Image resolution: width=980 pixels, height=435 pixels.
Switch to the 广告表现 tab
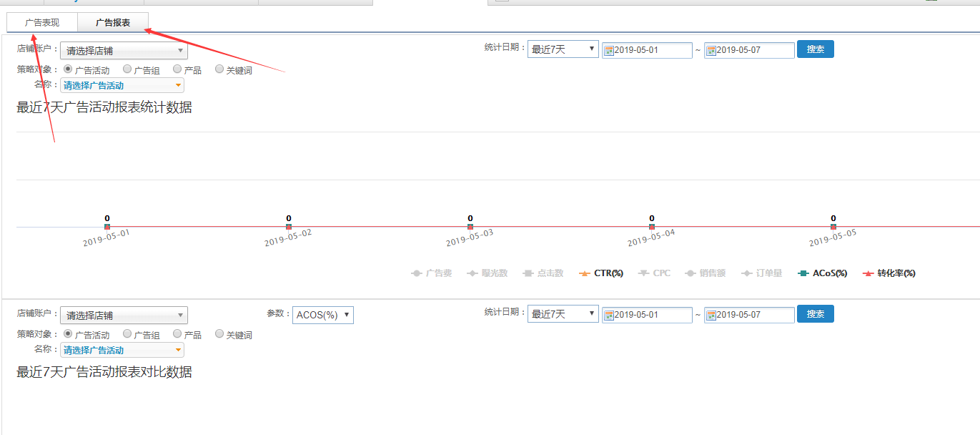[x=42, y=23]
